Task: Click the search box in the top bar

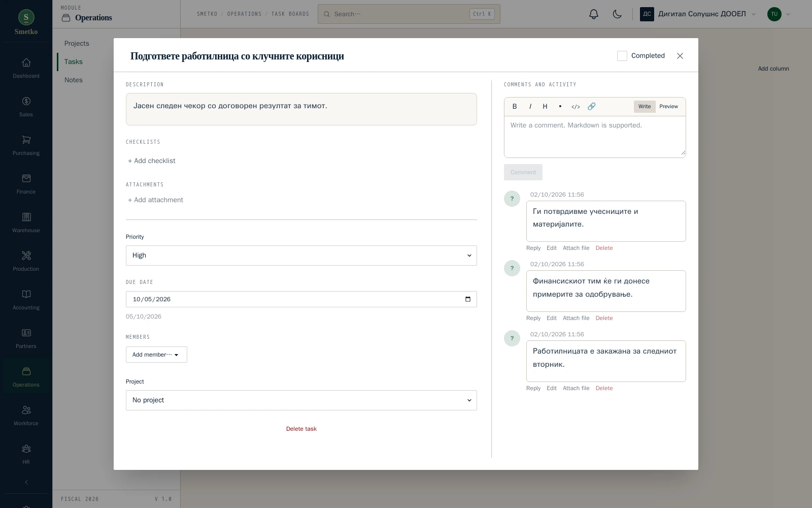Action: (409, 14)
